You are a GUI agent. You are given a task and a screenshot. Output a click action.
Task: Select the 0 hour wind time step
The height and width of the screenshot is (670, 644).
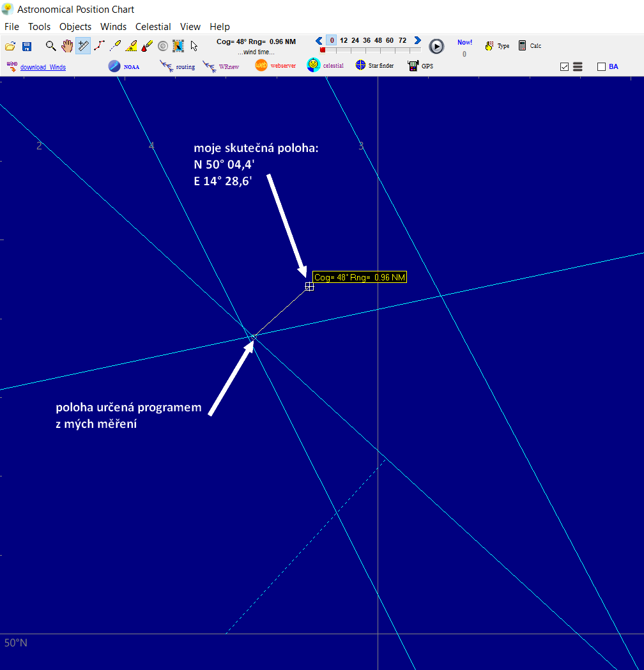click(332, 40)
